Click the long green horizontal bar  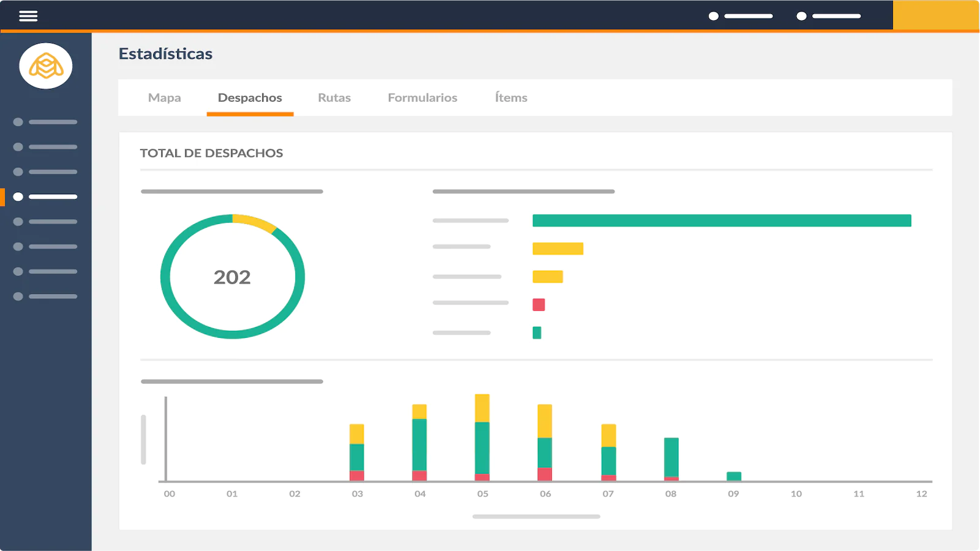(722, 220)
